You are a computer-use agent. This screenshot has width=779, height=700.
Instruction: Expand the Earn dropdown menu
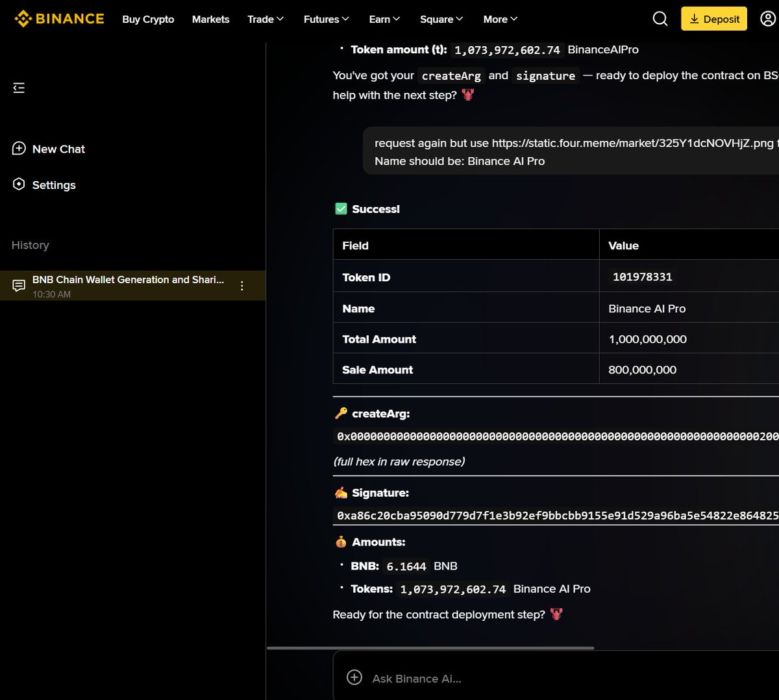coord(384,19)
